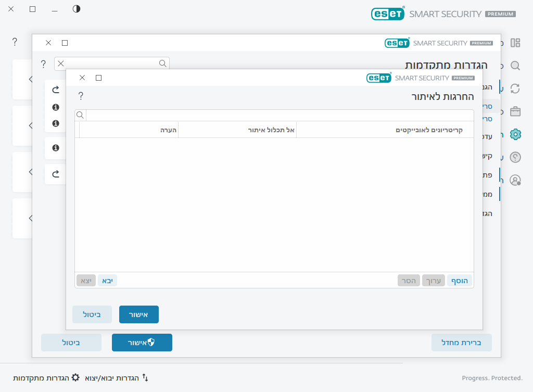Clear the advanced settings search with X icon
The height and width of the screenshot is (392, 533).
point(61,64)
